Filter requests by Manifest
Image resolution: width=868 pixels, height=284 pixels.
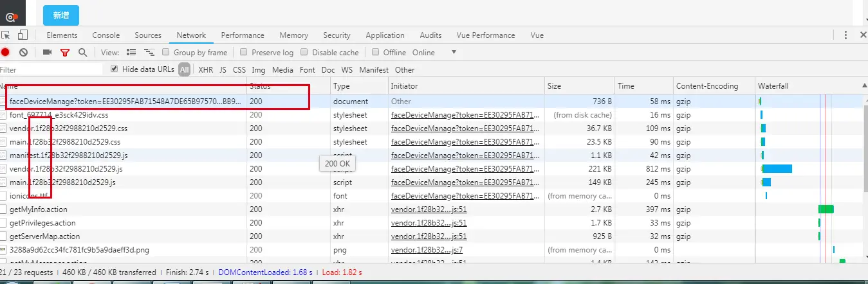click(374, 69)
